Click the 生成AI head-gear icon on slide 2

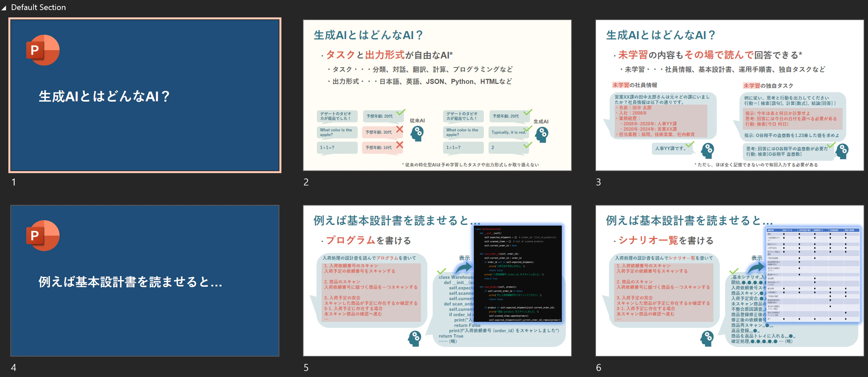[x=541, y=135]
